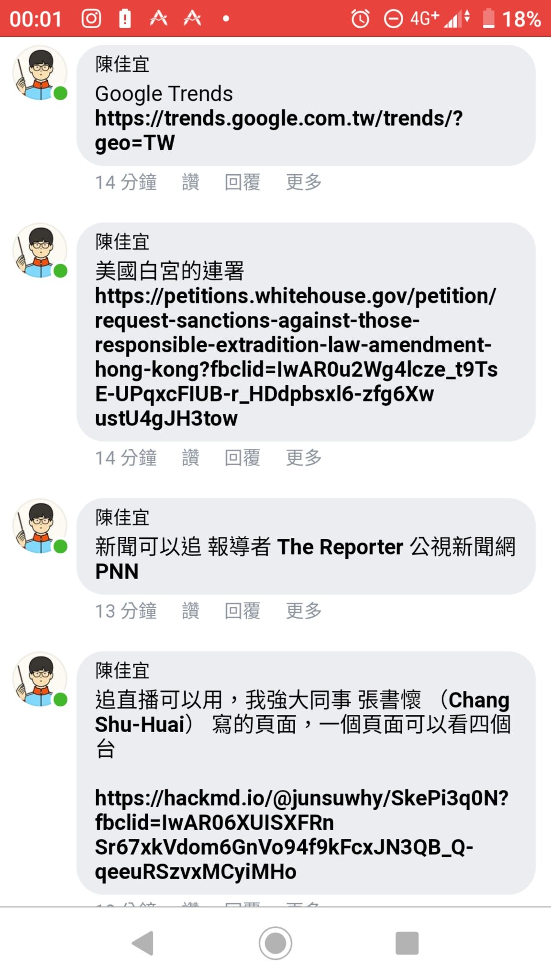The width and height of the screenshot is (551, 980).
Task: Tap the battery indicator showing 18%
Action: click(512, 19)
